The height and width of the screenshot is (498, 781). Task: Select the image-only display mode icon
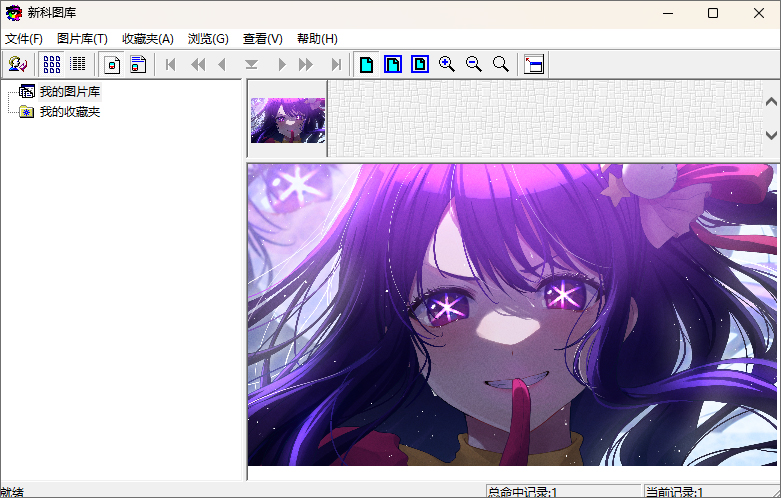pyautogui.click(x=113, y=64)
